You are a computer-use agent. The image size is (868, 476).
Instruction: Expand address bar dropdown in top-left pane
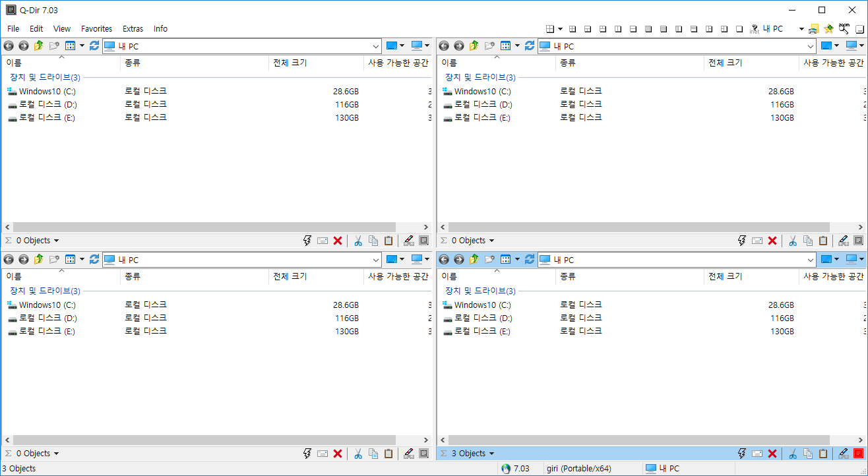coord(376,46)
